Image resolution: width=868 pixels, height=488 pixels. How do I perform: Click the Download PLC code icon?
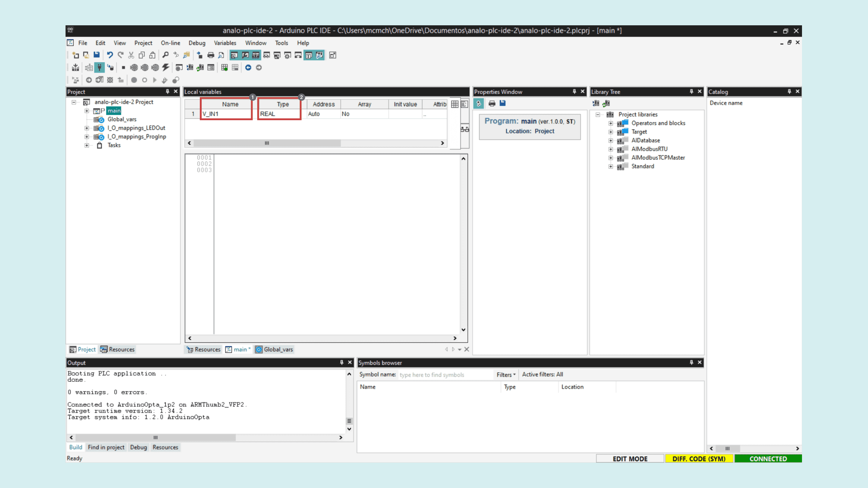click(75, 67)
